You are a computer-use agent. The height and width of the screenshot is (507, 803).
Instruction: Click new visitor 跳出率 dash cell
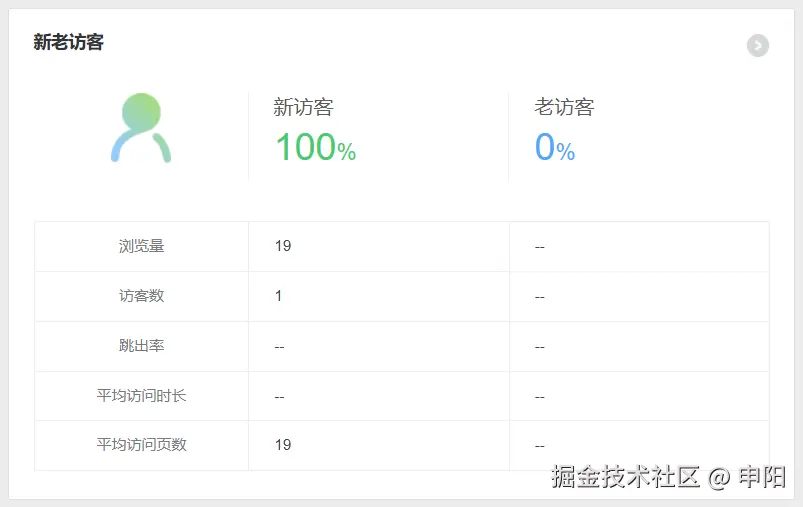click(279, 347)
